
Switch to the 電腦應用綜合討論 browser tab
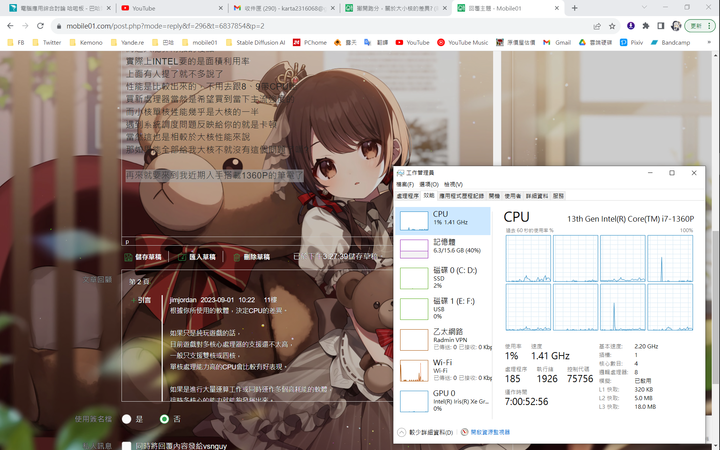click(58, 8)
